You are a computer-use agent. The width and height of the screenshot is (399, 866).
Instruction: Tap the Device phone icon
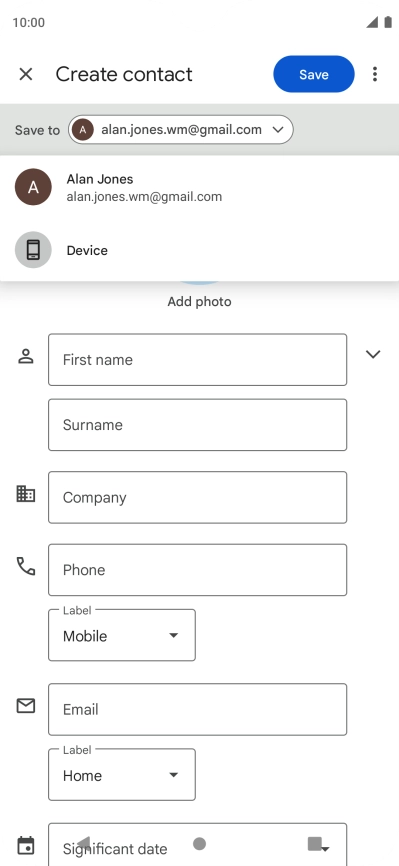tap(33, 250)
